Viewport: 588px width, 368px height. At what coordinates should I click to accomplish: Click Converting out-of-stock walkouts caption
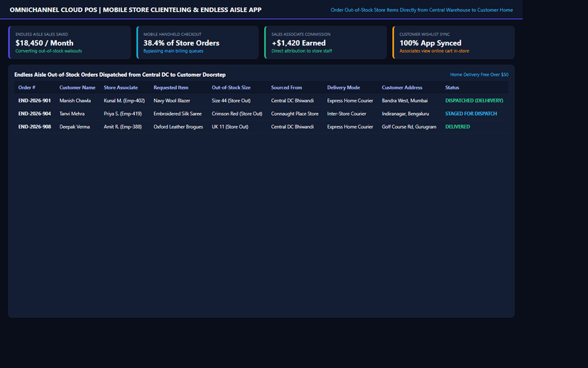[x=49, y=51]
